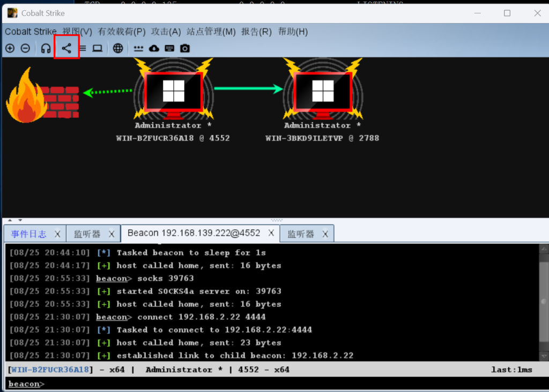The height and width of the screenshot is (392, 549).
Task: Open the 报告(R) menu
Action: (x=256, y=32)
